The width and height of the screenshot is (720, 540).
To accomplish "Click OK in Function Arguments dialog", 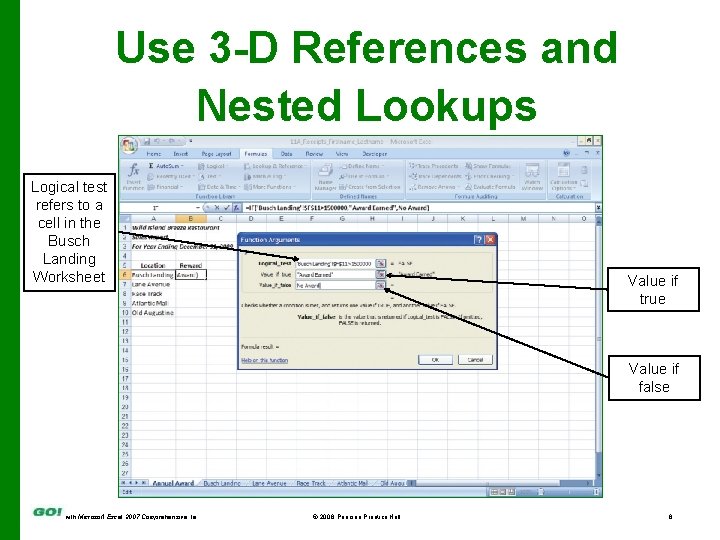I will (x=435, y=360).
